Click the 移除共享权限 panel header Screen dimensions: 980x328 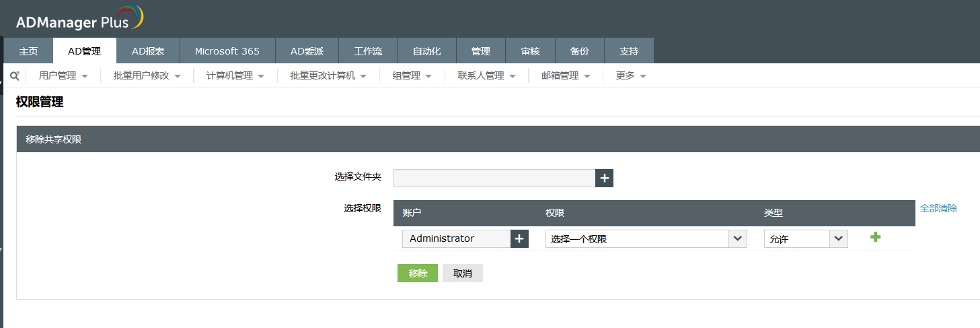coord(498,139)
